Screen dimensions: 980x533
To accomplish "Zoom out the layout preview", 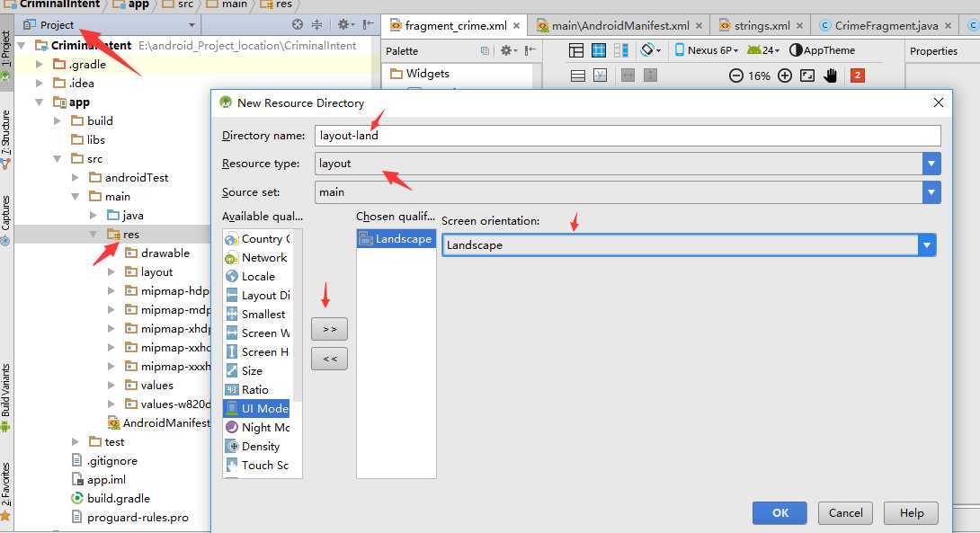I will (x=736, y=76).
